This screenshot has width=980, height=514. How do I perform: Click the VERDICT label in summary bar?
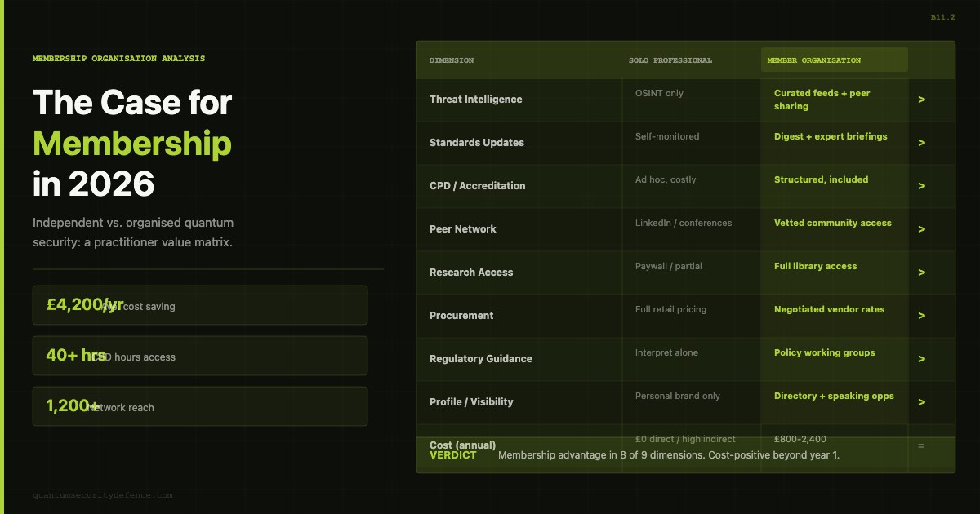coord(452,455)
